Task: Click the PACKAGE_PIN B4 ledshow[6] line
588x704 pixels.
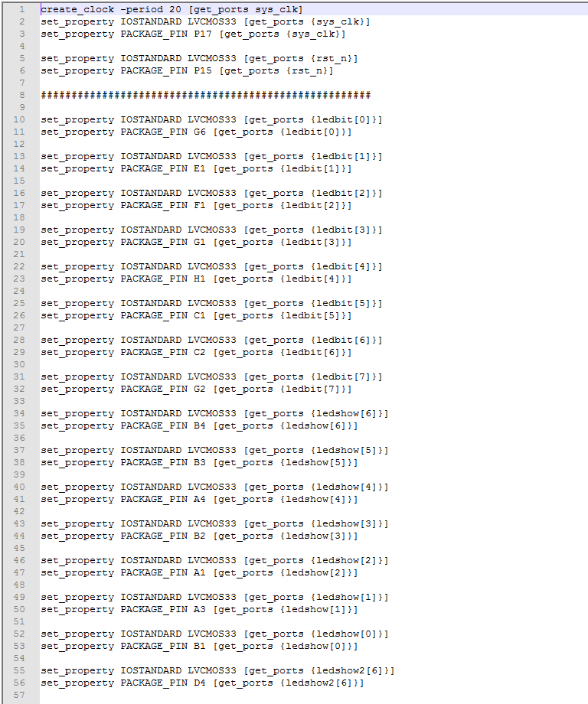Action: [x=199, y=425]
